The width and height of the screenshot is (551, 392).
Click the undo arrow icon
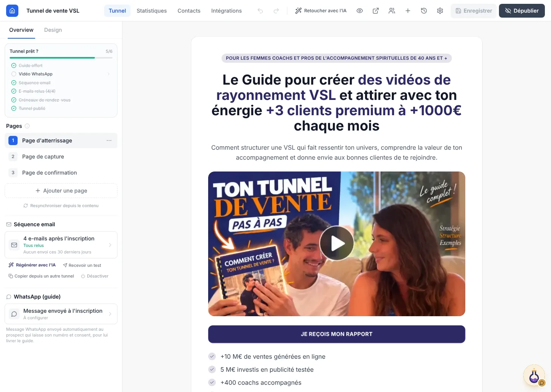point(260,11)
